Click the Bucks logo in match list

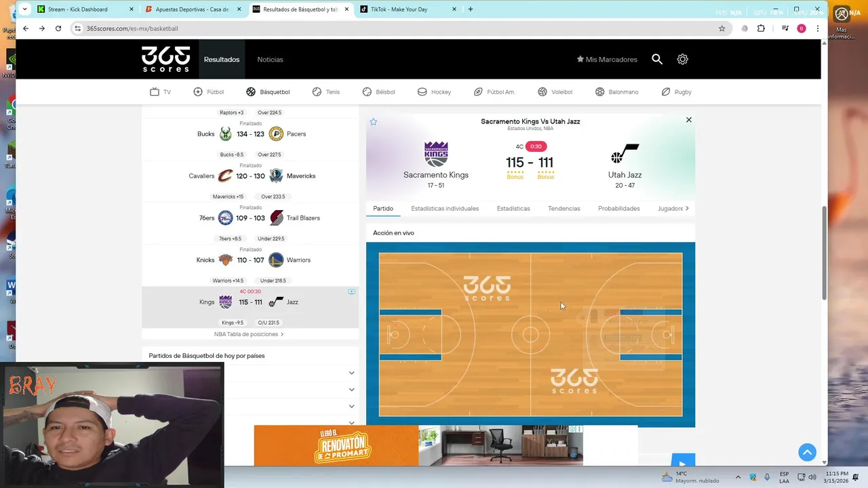tap(226, 134)
